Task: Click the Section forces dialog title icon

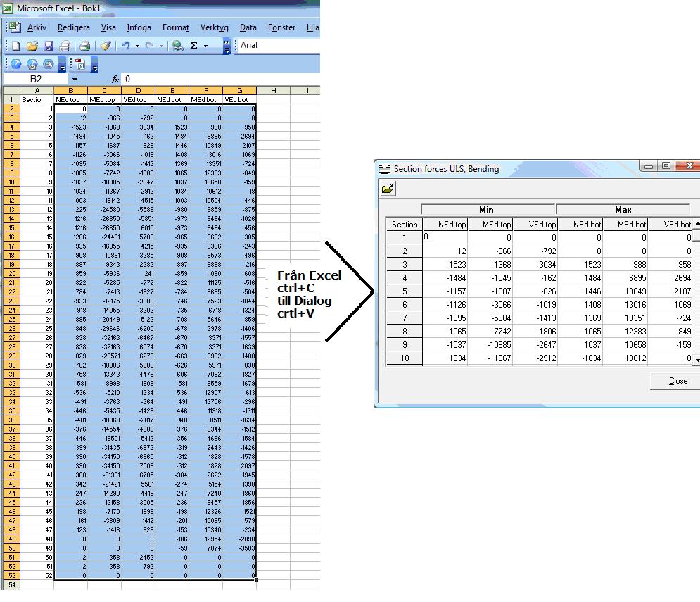Action: [x=384, y=169]
